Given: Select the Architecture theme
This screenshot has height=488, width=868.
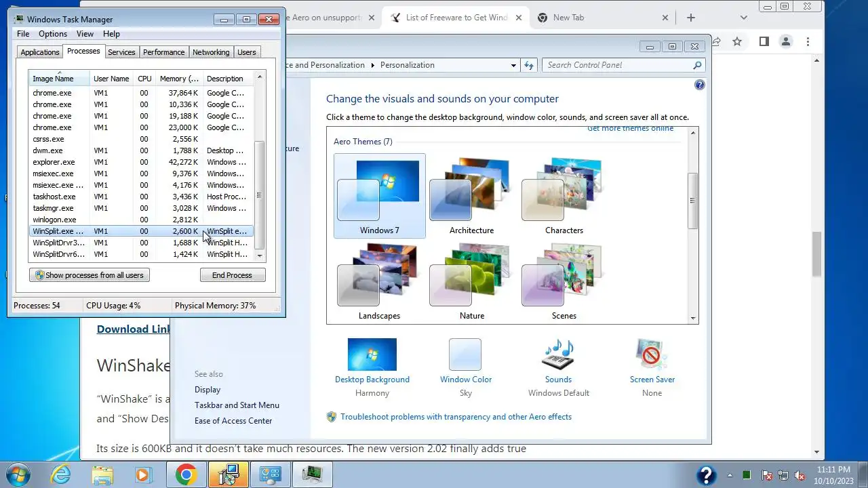Looking at the screenshot, I should tap(472, 196).
